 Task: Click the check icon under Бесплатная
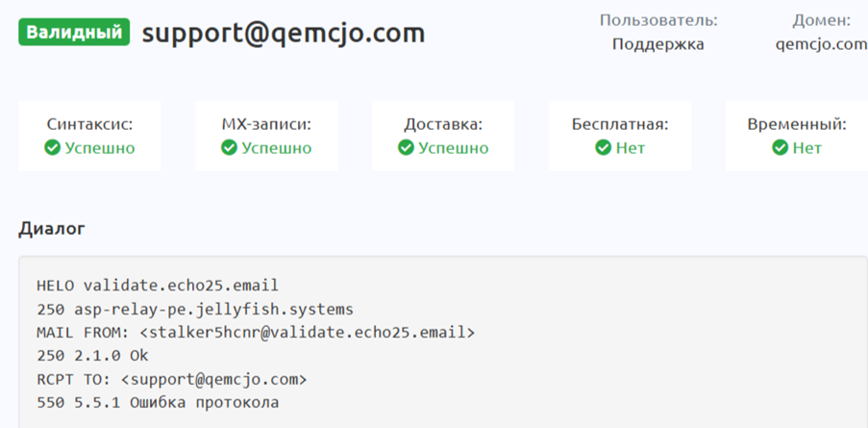point(603,148)
